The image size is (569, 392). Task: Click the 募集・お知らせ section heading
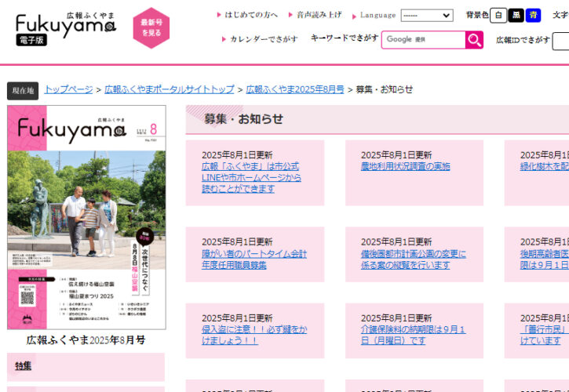pos(243,119)
